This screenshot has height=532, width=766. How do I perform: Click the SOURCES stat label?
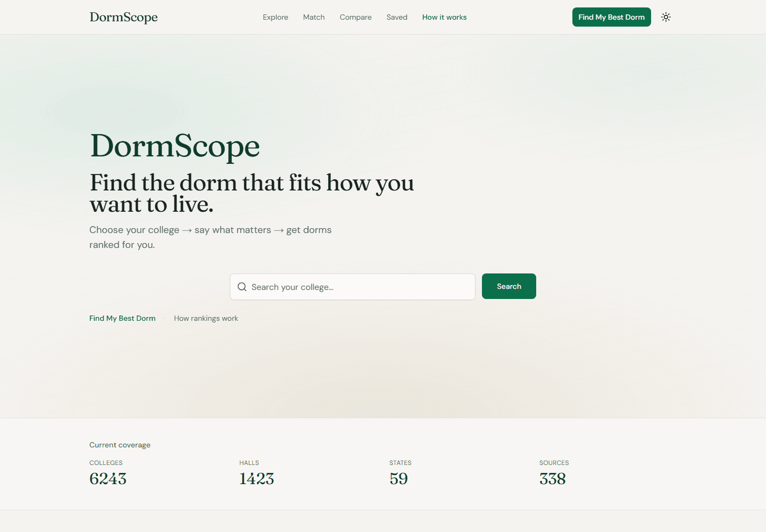554,463
